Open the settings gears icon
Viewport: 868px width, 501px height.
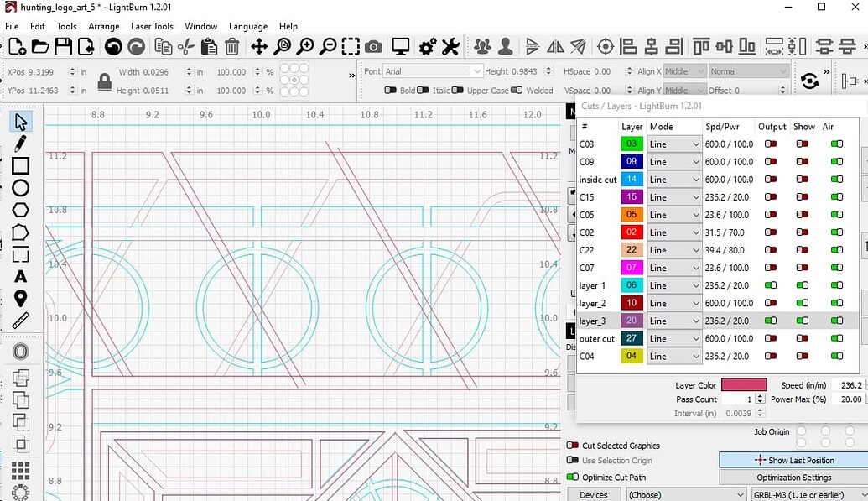pos(428,47)
